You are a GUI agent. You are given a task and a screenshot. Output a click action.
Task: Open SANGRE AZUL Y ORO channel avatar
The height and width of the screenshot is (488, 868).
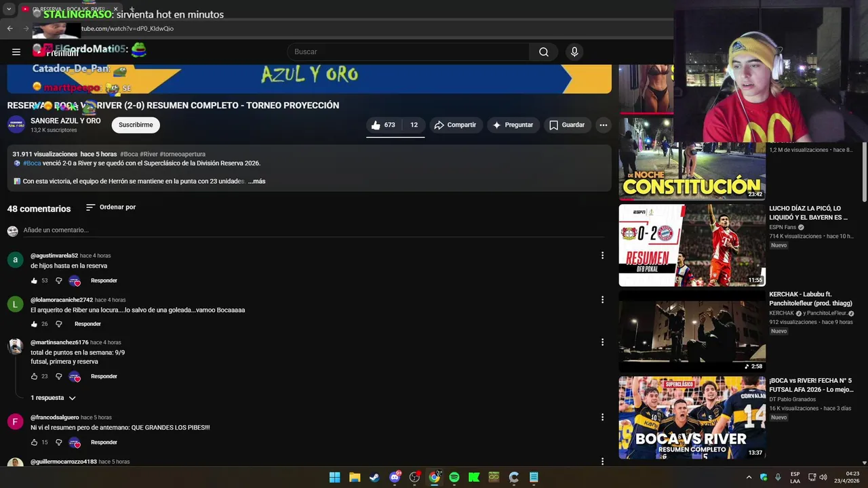pyautogui.click(x=16, y=125)
